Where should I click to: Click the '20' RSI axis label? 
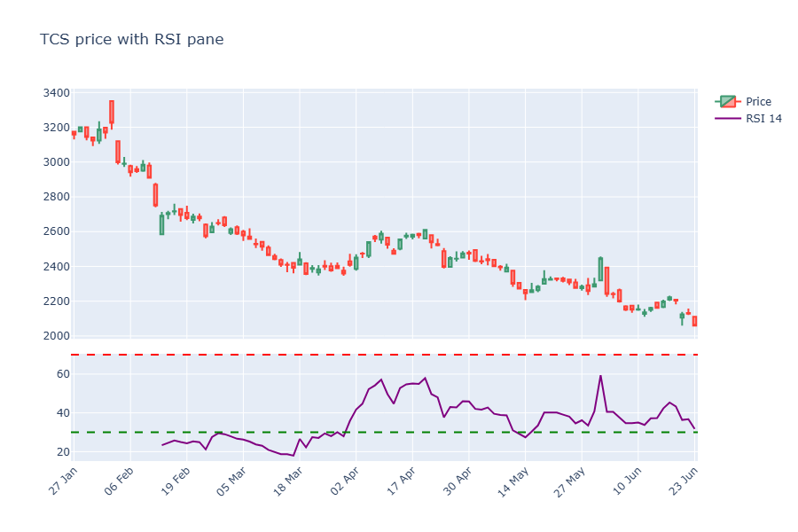63,451
